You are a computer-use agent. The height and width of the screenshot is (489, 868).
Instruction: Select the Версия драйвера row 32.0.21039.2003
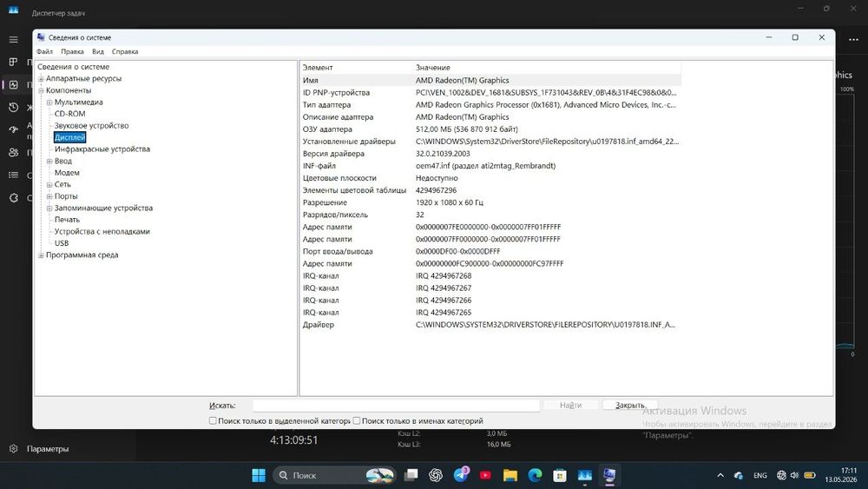(491, 154)
